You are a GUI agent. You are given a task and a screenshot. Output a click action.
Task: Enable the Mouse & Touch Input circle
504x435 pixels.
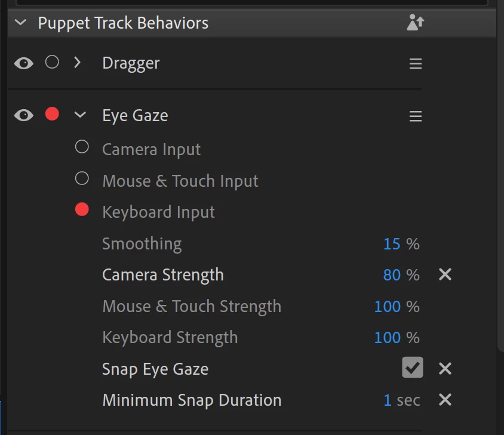(82, 178)
